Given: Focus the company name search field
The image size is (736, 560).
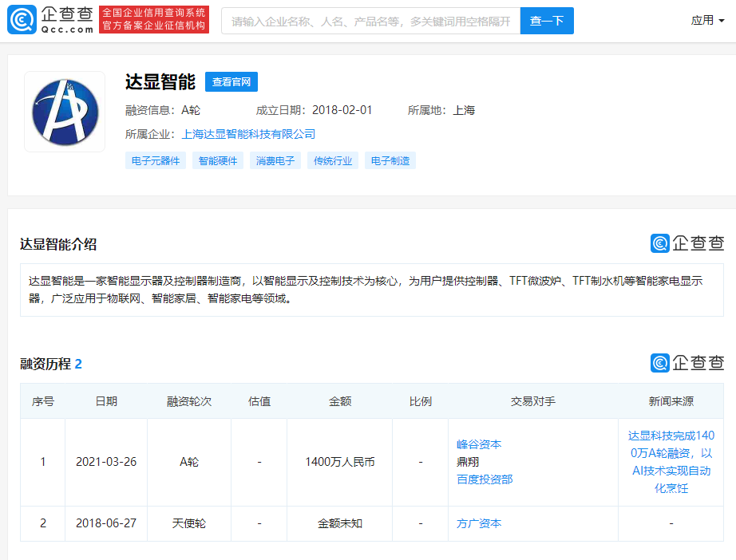Looking at the screenshot, I should click(371, 21).
